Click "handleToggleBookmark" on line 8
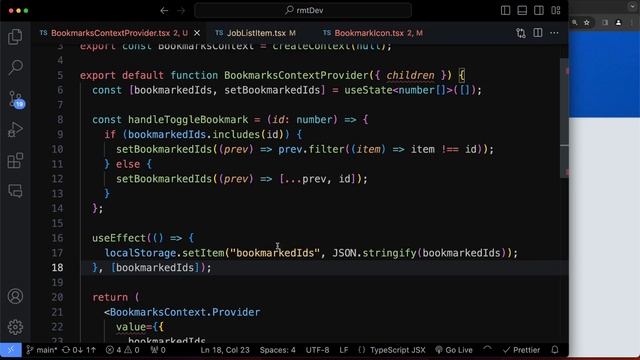640x360 pixels. pyautogui.click(x=188, y=120)
